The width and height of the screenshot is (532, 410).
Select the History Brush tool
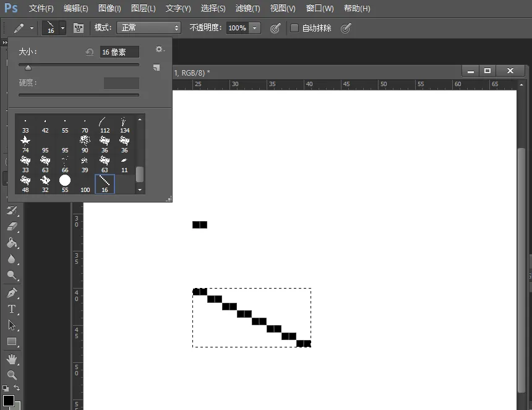click(x=12, y=211)
